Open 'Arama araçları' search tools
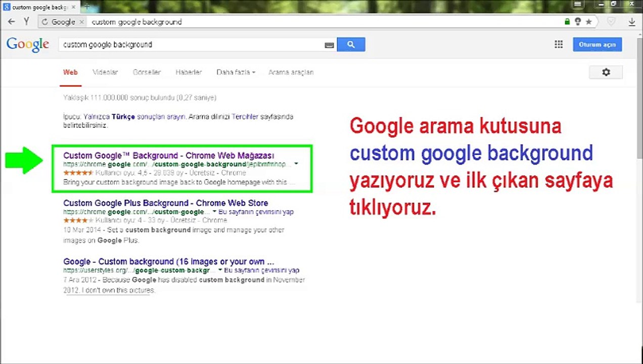This screenshot has width=643, height=364. coord(291,72)
